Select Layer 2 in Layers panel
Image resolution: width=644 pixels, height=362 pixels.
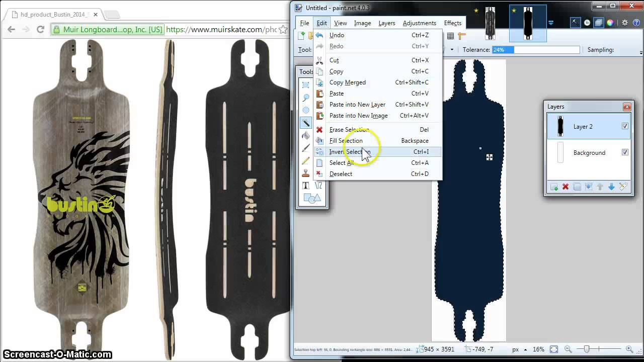(x=589, y=126)
